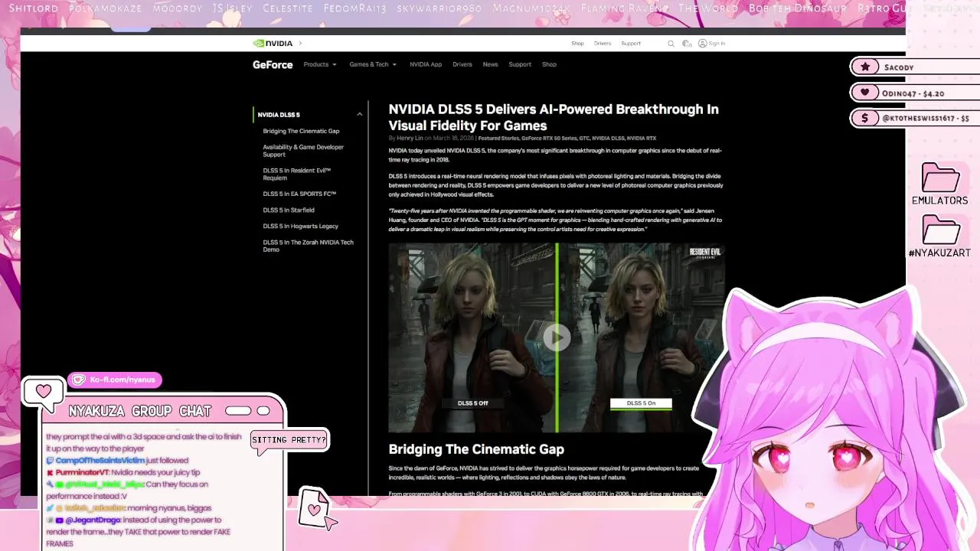Click the heart document icon near the cursor
The width and height of the screenshot is (980, 551).
[x=313, y=508]
